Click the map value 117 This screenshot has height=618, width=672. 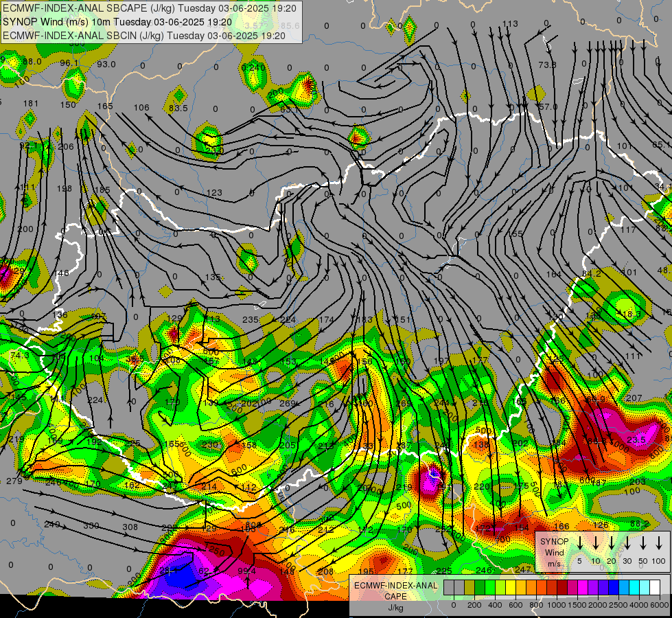pos(628,230)
